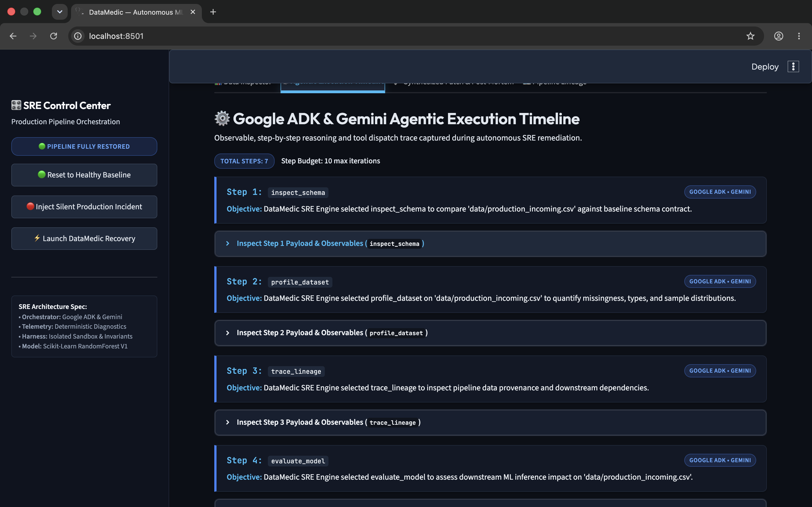The image size is (812, 507).
Task: Click Inject Silent Production Incident
Action: (84, 206)
